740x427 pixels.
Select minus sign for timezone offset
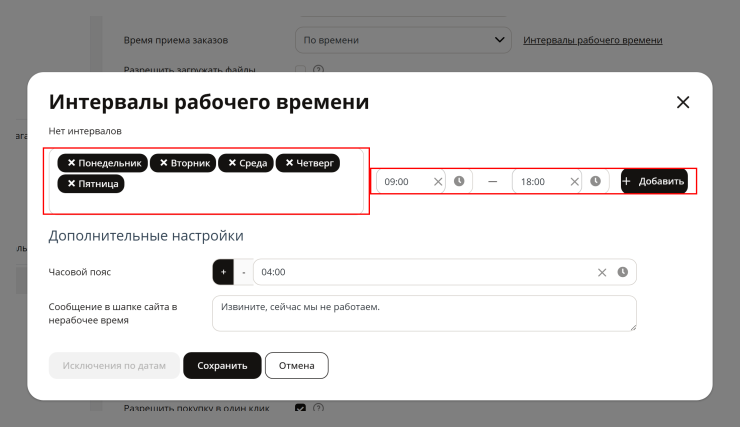click(x=244, y=272)
